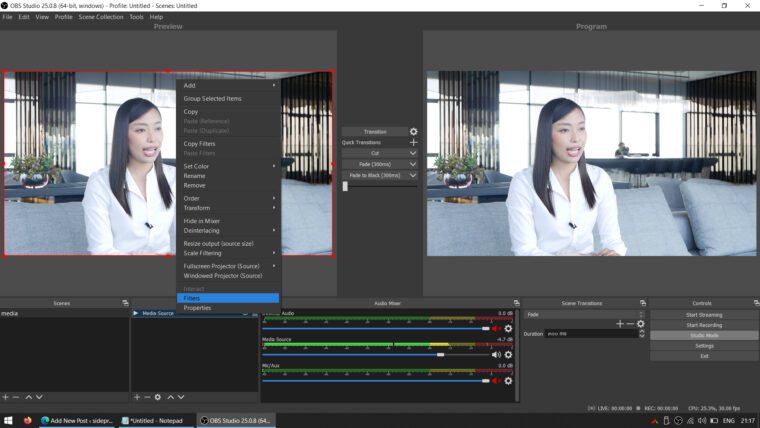Remove scene transition with minus icon

click(x=630, y=324)
